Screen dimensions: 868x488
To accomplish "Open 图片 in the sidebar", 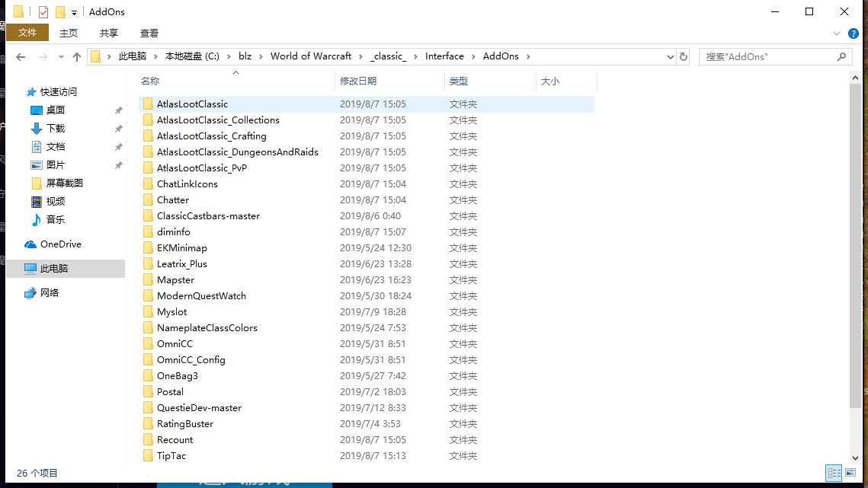I will pos(56,165).
